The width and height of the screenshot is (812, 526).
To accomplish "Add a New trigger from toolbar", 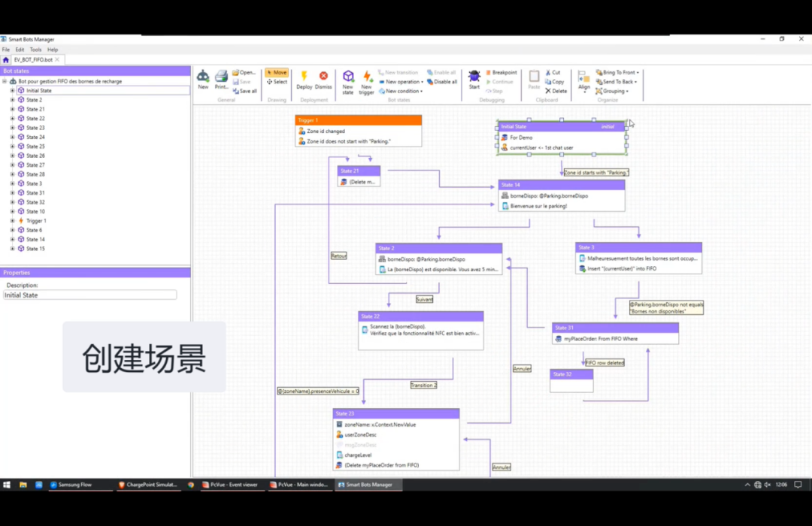I will (367, 82).
